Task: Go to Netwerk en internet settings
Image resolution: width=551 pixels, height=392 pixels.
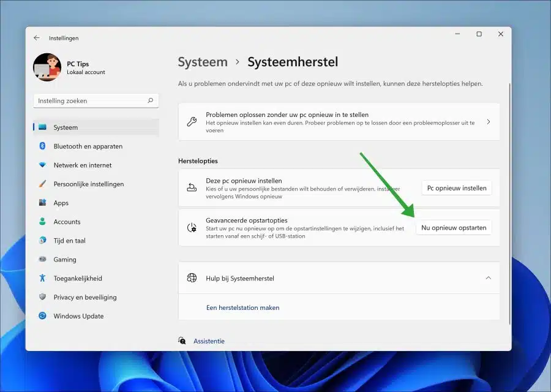Action: [x=83, y=165]
